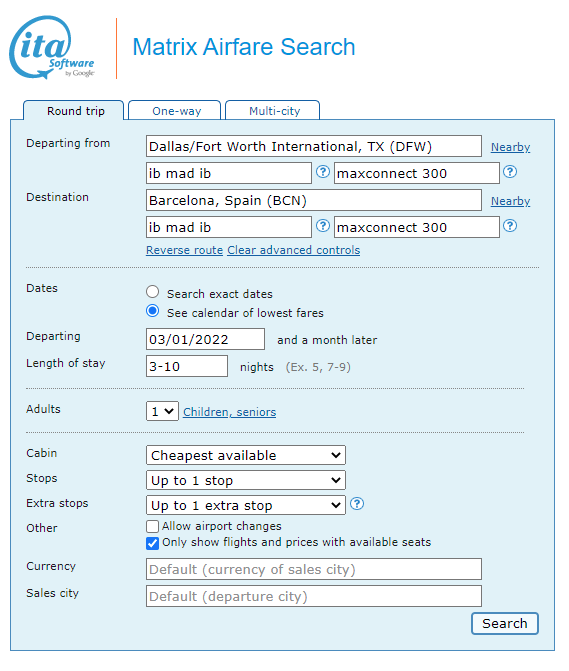Open help icon beside destination routing codes
The width and height of the screenshot is (569, 671).
click(x=323, y=226)
